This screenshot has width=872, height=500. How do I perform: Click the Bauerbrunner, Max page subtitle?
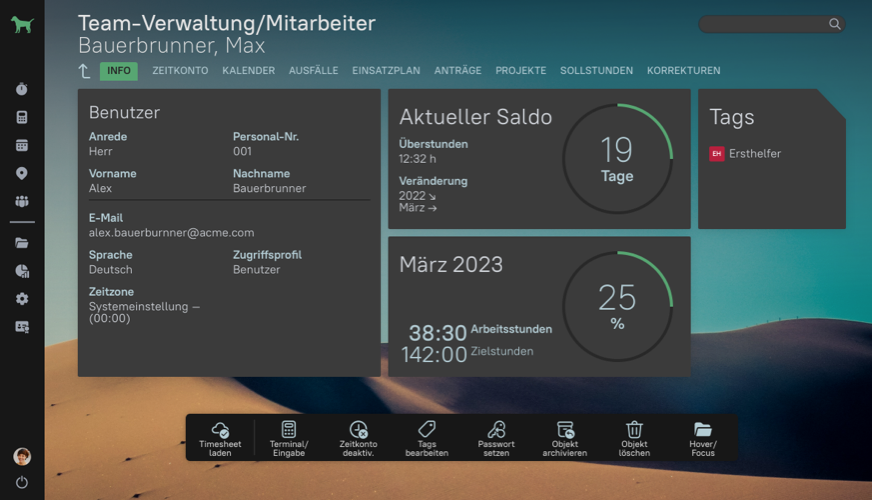pos(171,46)
